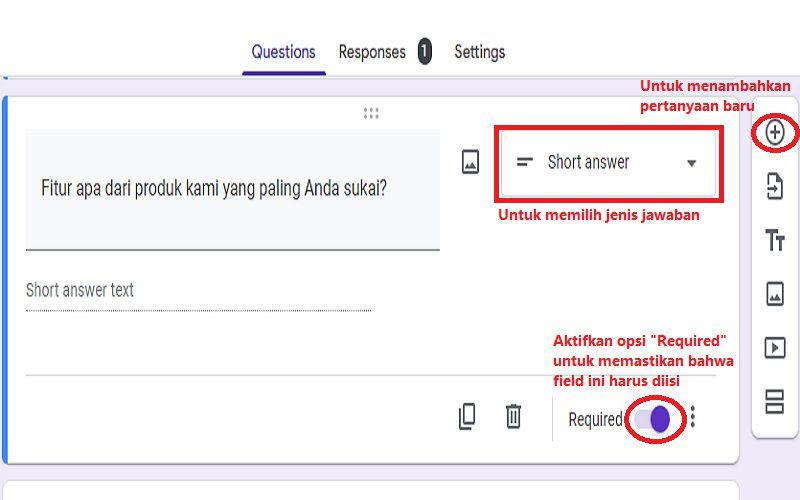Click the Import questions icon
Image resolution: width=800 pixels, height=500 pixels.
pos(774,186)
